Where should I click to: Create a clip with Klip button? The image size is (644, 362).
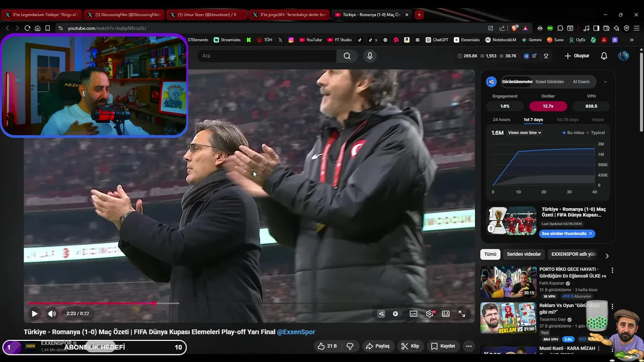click(x=410, y=346)
